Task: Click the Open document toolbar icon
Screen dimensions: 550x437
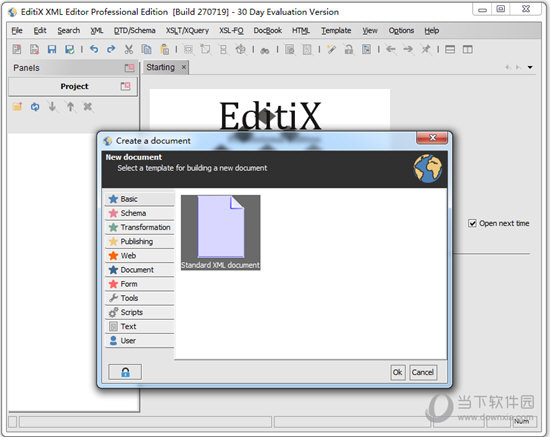Action: 34,49
